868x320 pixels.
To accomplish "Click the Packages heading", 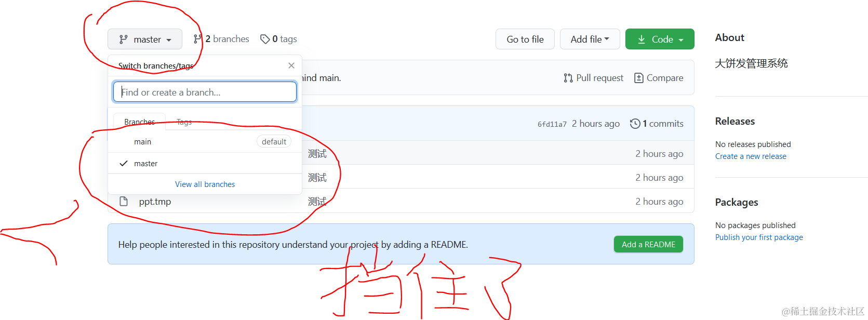I will [x=737, y=202].
